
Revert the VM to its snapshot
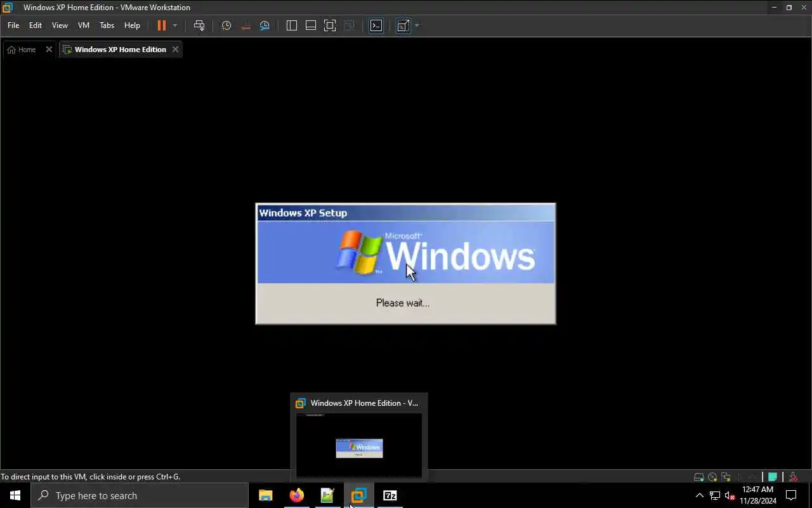(246, 25)
